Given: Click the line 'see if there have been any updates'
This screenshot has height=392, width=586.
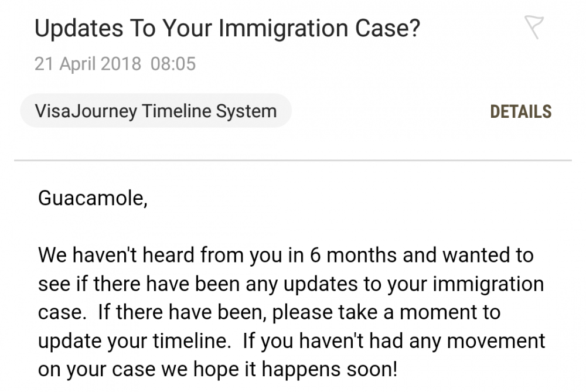Looking at the screenshot, I should coord(291,284).
